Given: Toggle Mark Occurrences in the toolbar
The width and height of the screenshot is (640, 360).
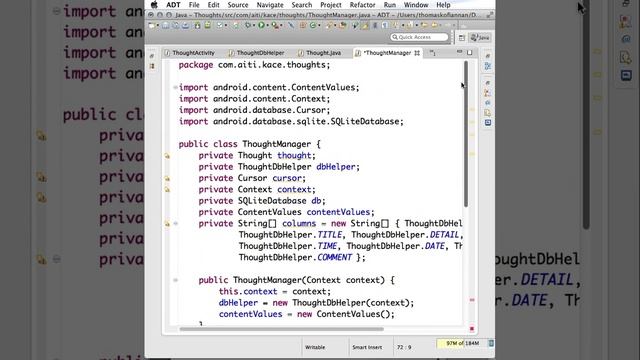Looking at the screenshot, I should [365, 25].
